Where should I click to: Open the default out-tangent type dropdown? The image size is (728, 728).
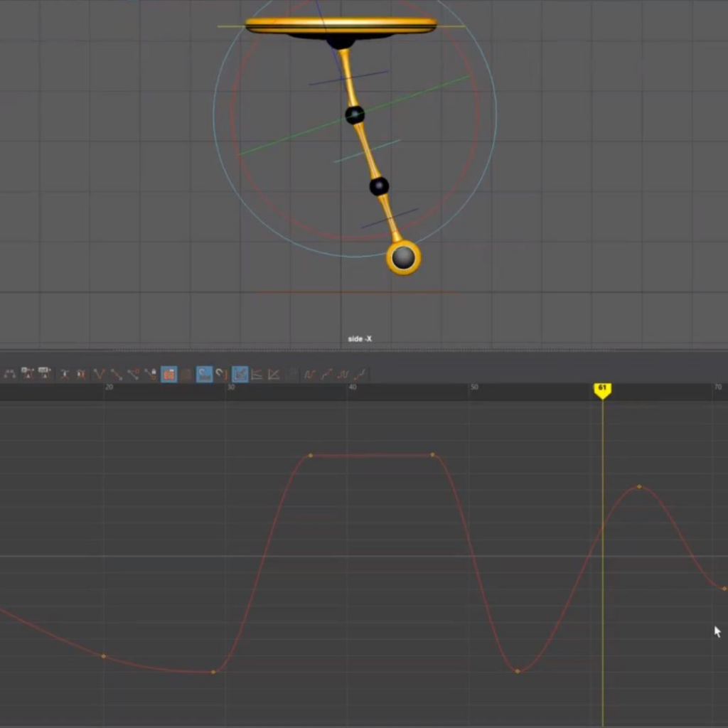(x=45, y=374)
